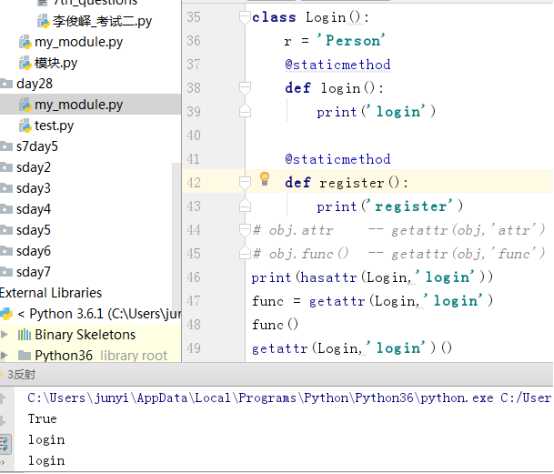Click line number 46 in the gutter
Screen dimensions: 554x474
[193, 277]
